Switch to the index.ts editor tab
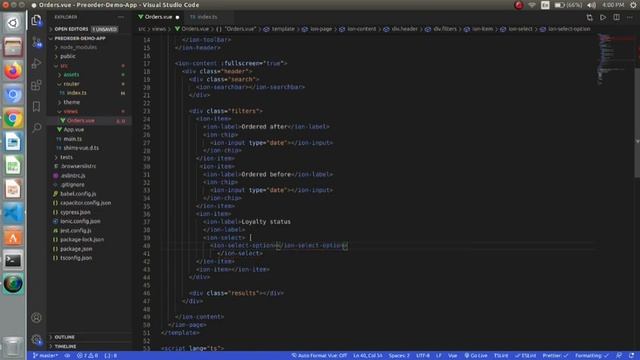 208,17
